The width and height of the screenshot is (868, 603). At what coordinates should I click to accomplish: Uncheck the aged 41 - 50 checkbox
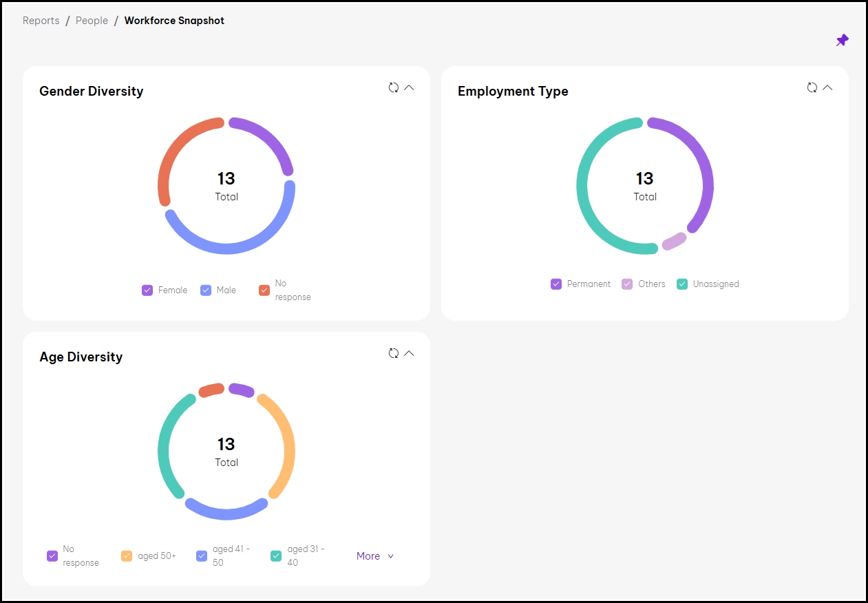coord(202,556)
